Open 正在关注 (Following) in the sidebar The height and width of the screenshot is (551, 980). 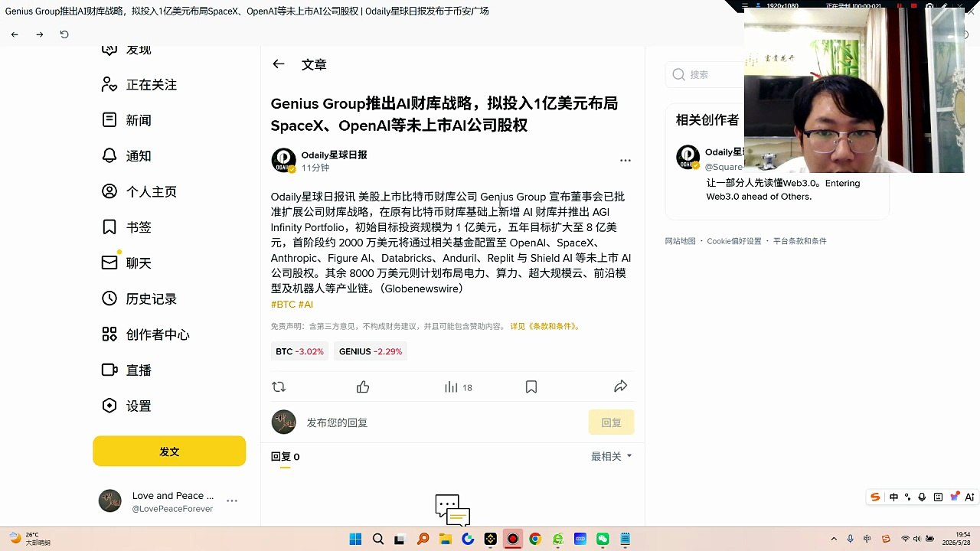(x=152, y=85)
